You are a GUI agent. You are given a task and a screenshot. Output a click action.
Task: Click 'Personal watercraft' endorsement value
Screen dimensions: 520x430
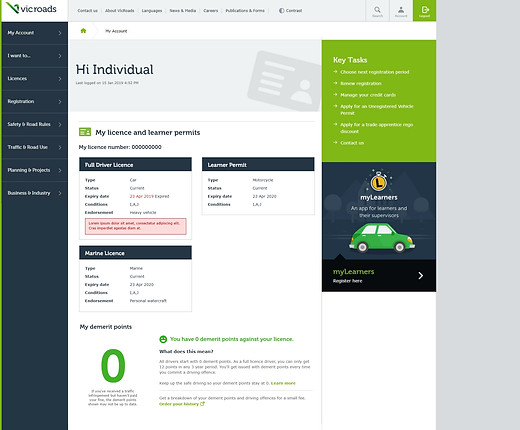coord(148,301)
